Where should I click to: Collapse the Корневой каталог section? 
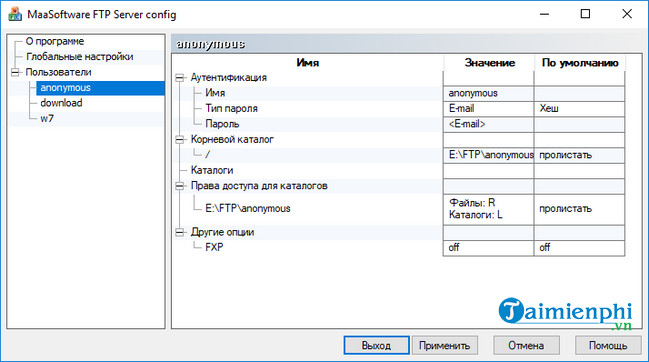coord(180,140)
